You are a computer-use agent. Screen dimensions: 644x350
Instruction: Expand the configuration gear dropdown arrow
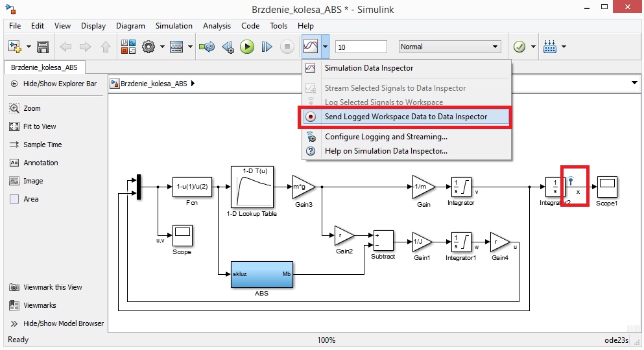coord(162,47)
